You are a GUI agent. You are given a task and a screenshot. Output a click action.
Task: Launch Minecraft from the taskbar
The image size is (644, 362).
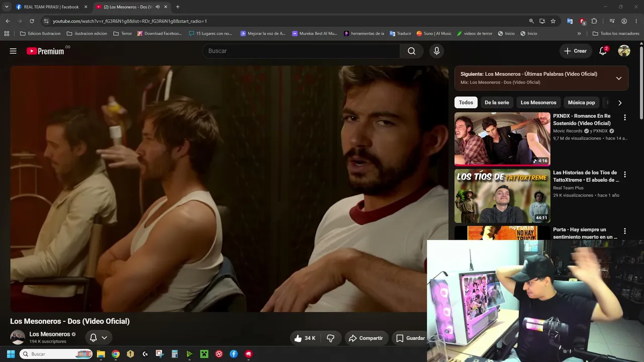pyautogui.click(x=204, y=354)
